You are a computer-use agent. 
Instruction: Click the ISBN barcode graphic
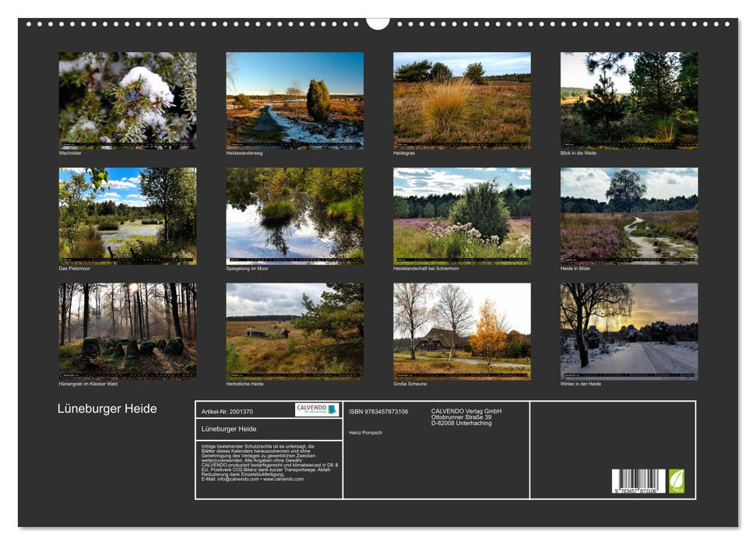(638, 480)
